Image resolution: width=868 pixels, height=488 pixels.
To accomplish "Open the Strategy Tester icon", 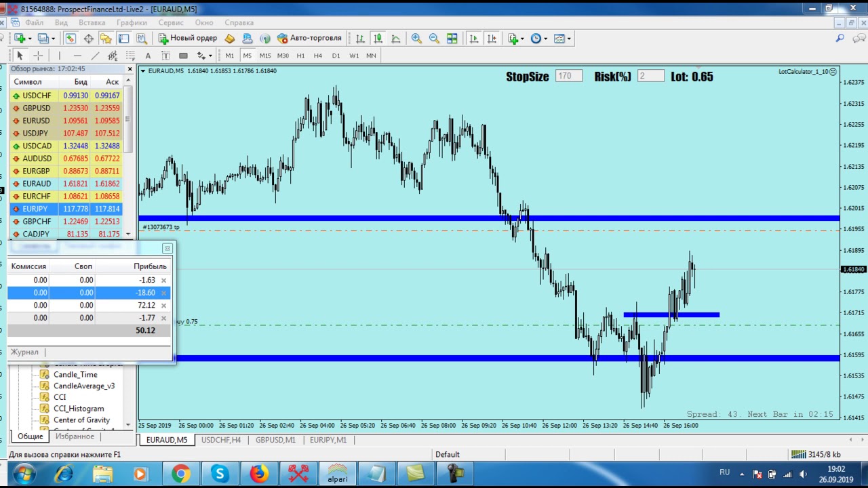I will pyautogui.click(x=141, y=39).
